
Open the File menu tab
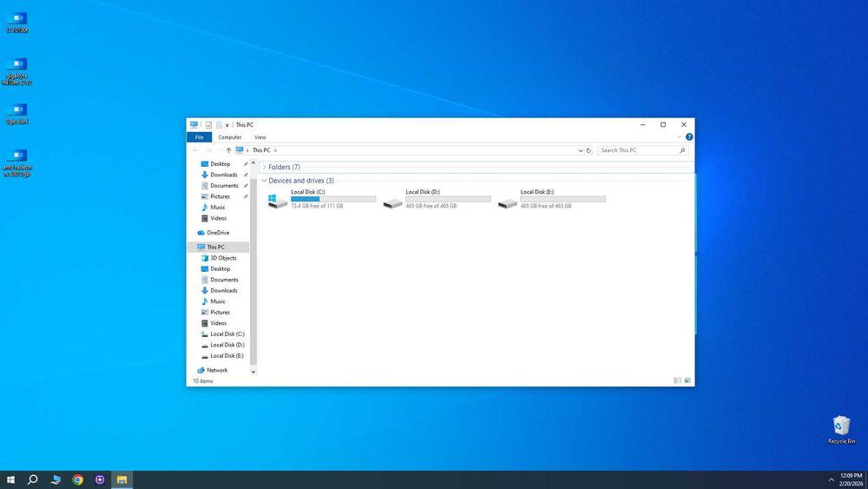(200, 136)
